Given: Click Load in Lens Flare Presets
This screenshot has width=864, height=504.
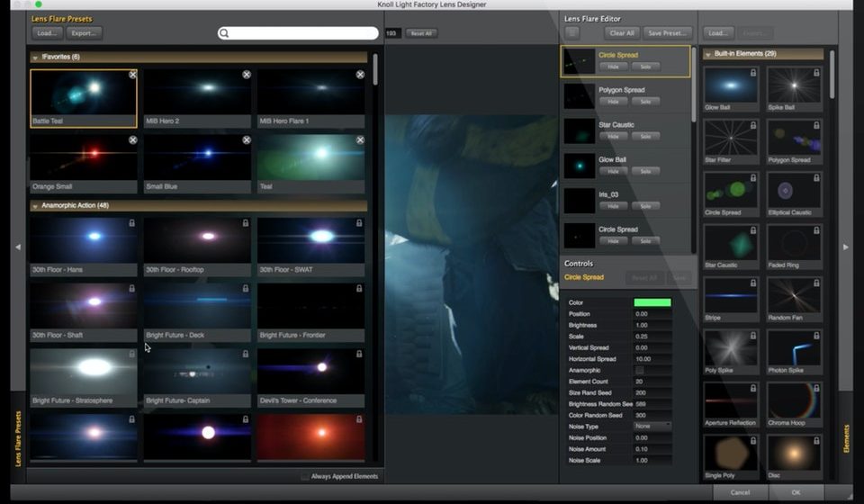Looking at the screenshot, I should (x=48, y=33).
